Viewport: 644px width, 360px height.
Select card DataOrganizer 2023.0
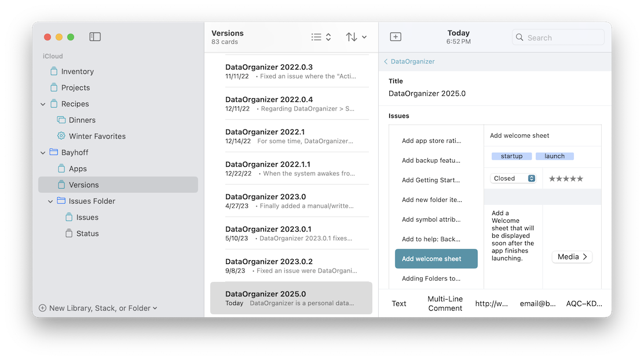click(x=291, y=201)
